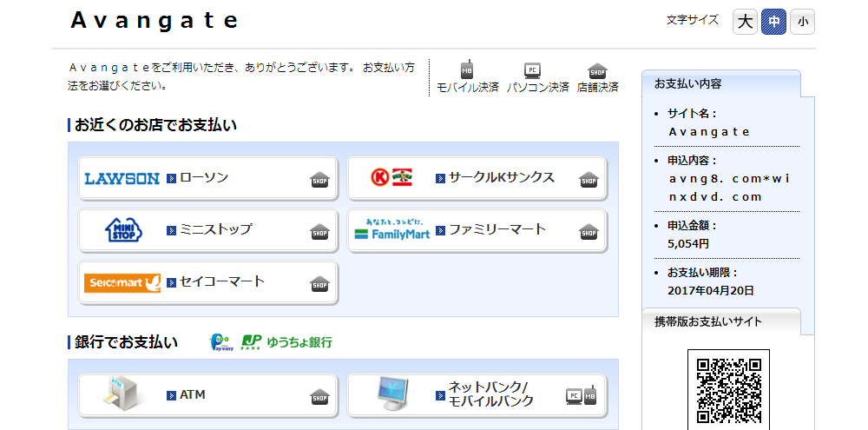This screenshot has height=430, width=868.
Task: Click the Seicomart logo
Action: point(122,282)
